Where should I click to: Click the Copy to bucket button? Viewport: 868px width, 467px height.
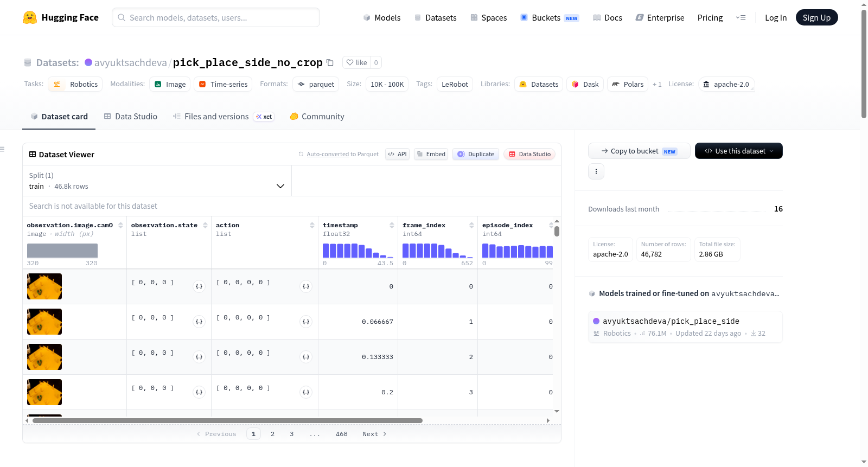point(639,151)
